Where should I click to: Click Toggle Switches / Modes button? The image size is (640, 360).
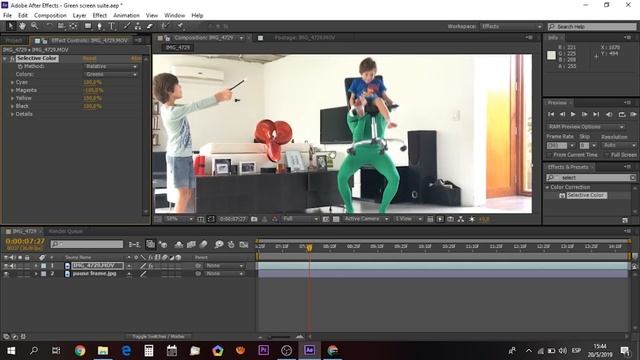(158, 337)
